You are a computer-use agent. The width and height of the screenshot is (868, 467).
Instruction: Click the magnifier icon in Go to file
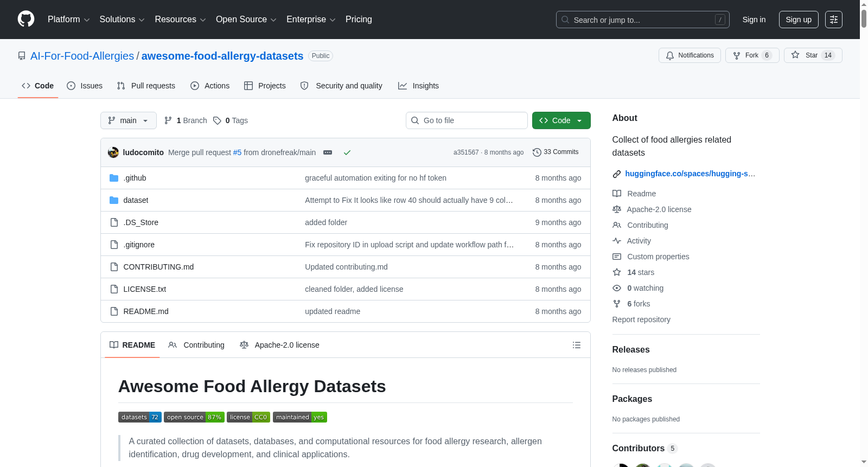point(415,120)
